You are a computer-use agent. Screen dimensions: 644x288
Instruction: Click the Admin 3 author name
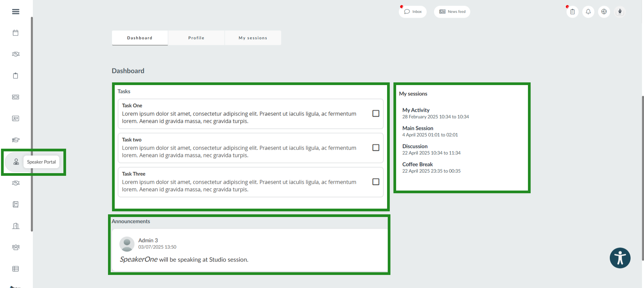pos(148,240)
